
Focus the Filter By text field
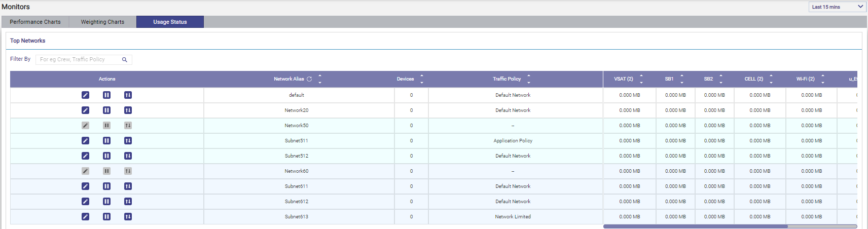pos(79,60)
